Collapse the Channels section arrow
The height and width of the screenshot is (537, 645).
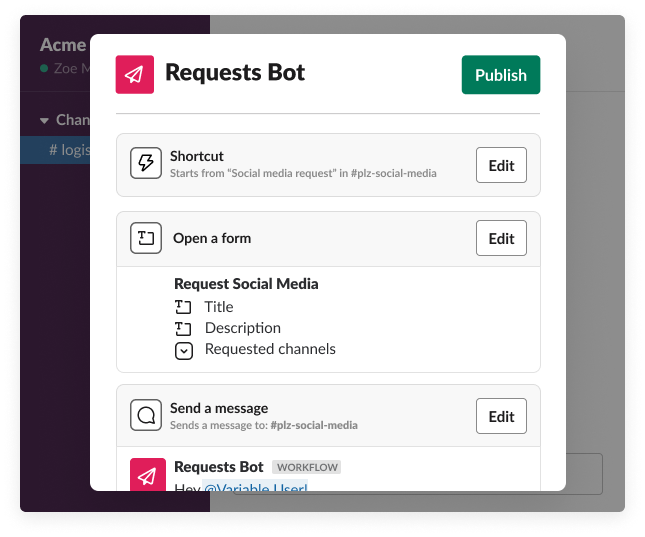click(x=44, y=120)
